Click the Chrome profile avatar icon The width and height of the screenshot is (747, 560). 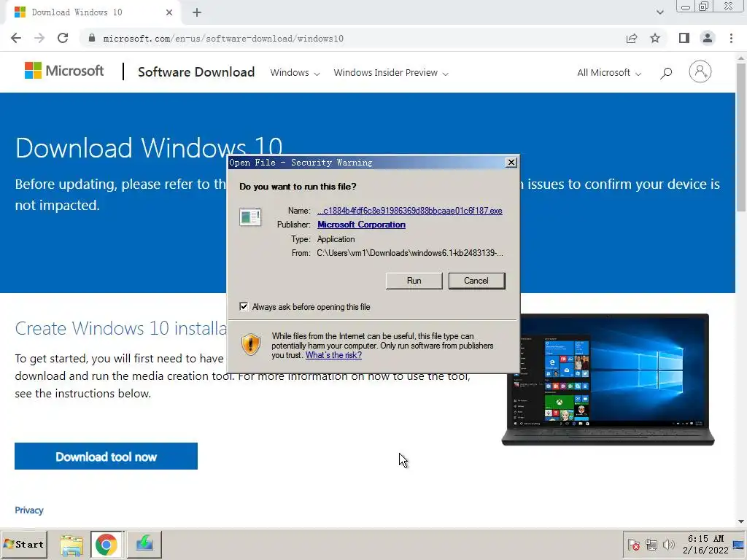click(x=708, y=38)
